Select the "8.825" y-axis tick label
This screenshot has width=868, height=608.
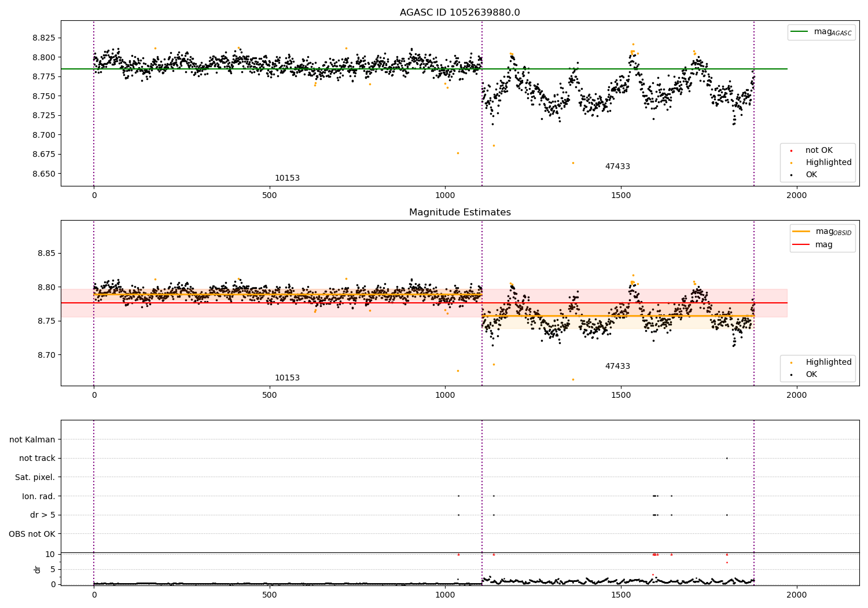(43, 38)
